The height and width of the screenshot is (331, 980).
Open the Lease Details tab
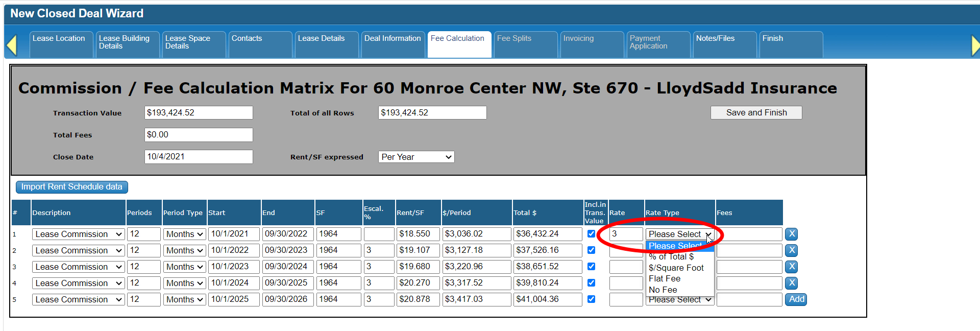[x=321, y=39]
